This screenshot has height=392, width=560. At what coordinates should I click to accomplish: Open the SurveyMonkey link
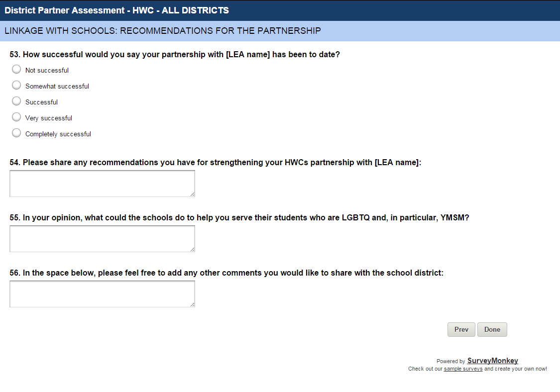492,361
